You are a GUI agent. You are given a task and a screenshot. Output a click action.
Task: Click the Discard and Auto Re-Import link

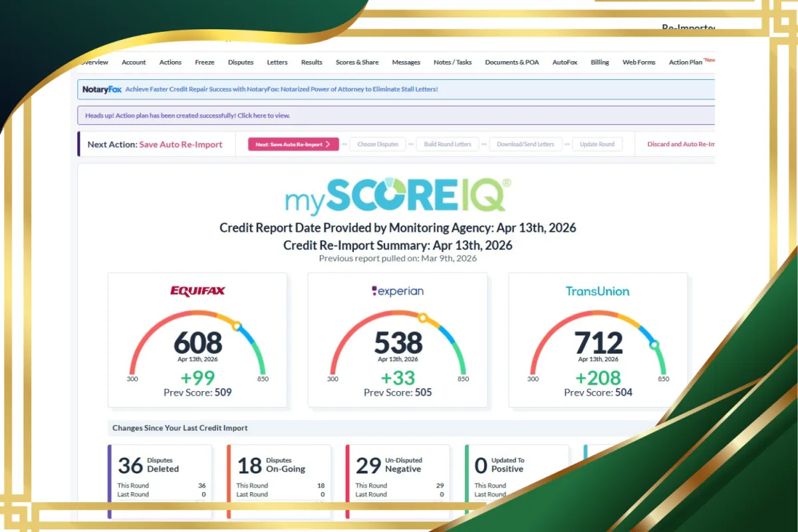681,144
